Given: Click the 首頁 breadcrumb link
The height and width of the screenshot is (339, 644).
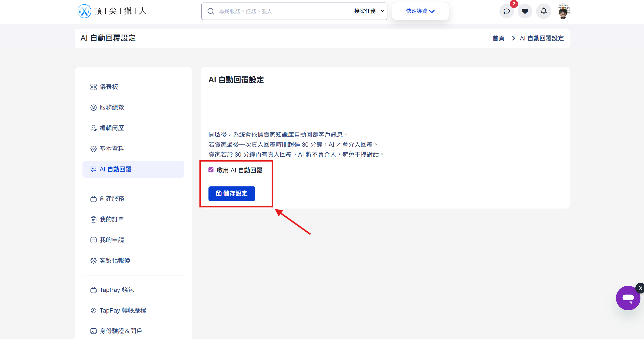Looking at the screenshot, I should click(498, 38).
